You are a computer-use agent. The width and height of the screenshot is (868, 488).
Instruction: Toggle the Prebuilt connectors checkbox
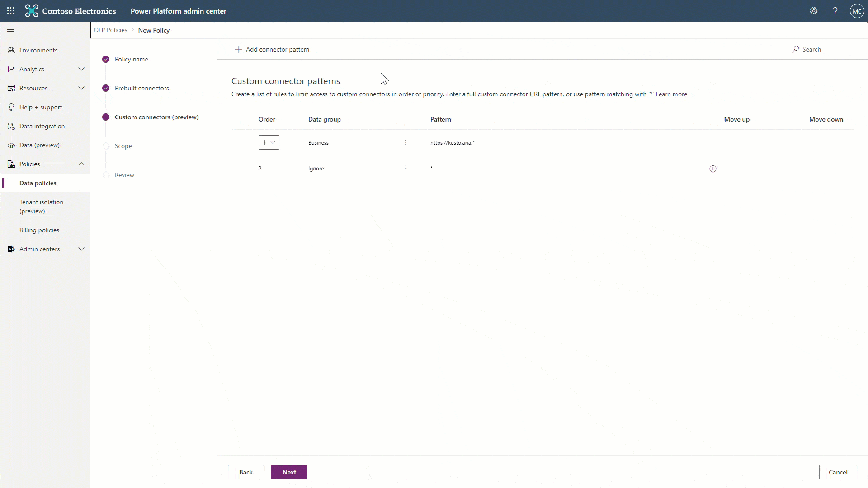[106, 88]
